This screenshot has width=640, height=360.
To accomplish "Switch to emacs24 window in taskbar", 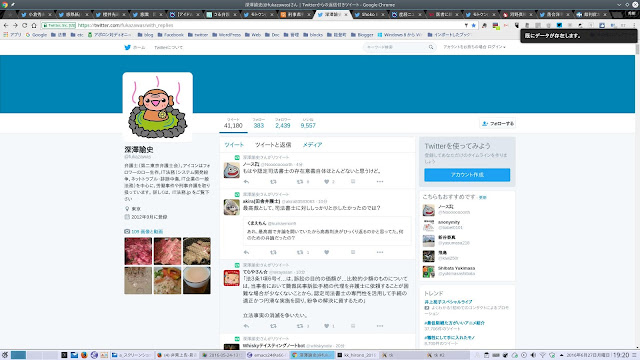I will (267, 355).
